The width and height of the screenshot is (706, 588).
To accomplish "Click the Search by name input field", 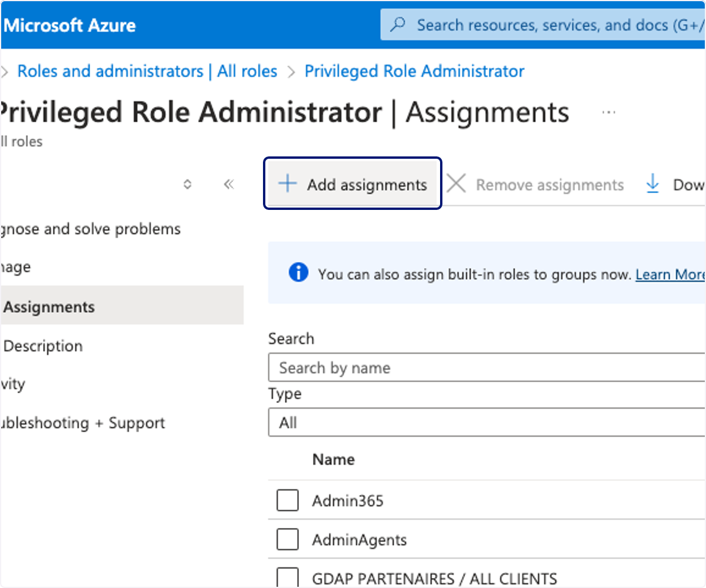I will pos(487,368).
